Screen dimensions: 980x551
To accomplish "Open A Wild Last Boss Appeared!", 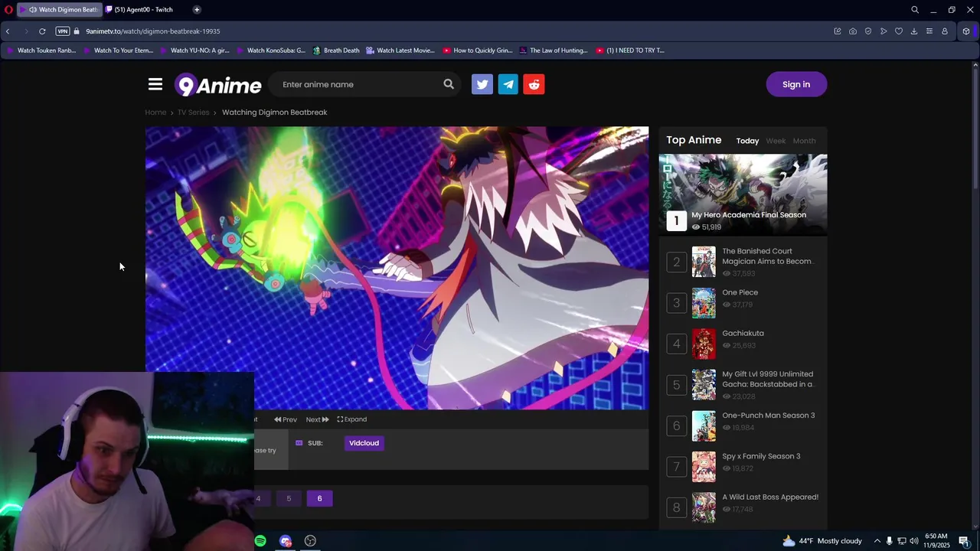I will coord(770,497).
